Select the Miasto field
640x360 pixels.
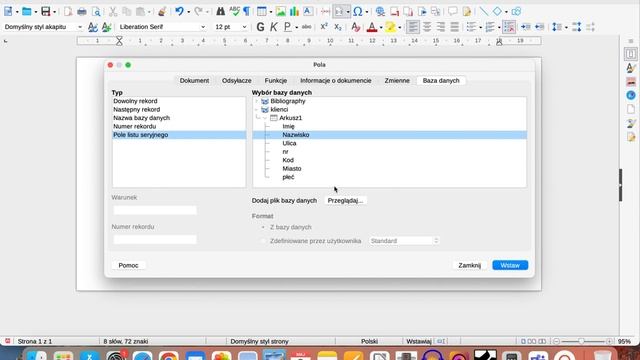click(x=292, y=169)
